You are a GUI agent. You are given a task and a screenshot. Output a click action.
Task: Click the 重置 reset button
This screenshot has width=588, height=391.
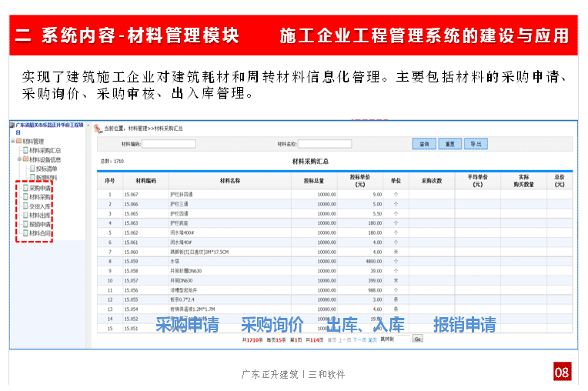coord(450,144)
